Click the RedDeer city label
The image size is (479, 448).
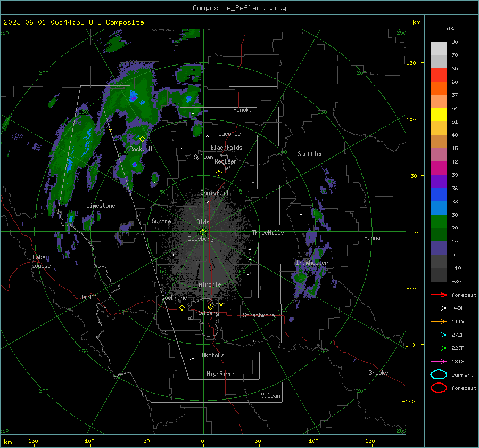tap(226, 161)
